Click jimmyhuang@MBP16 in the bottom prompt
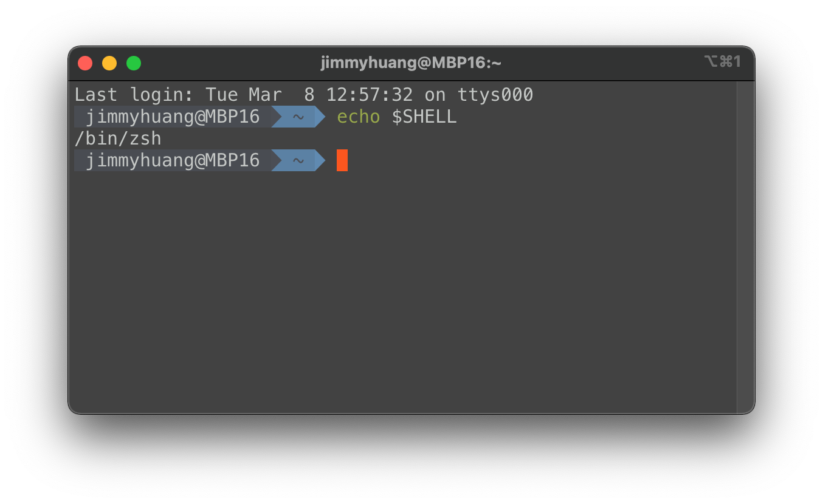Image resolution: width=823 pixels, height=504 pixels. click(173, 160)
